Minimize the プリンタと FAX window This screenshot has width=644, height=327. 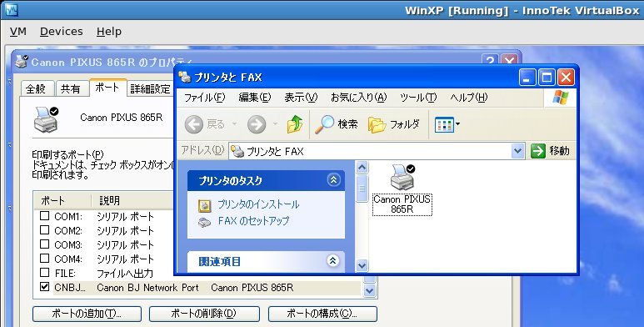pos(527,78)
